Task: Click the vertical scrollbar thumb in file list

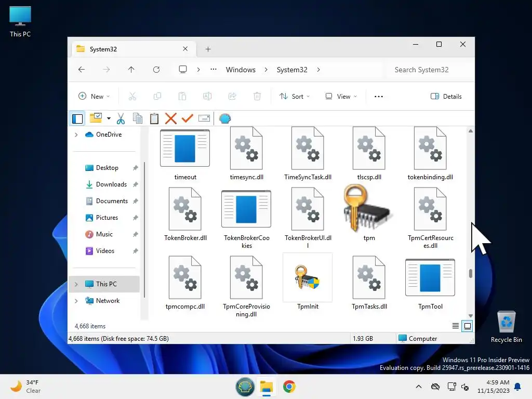Action: click(470, 273)
